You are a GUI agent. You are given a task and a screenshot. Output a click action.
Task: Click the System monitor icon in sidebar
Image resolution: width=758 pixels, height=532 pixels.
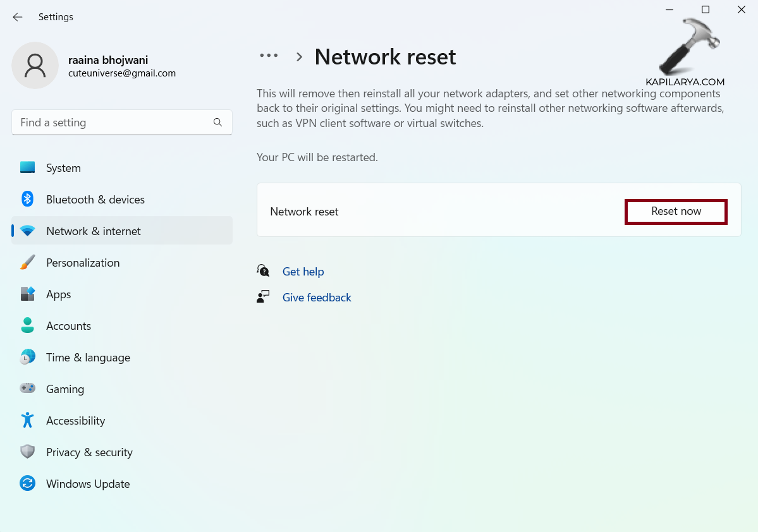[27, 168]
